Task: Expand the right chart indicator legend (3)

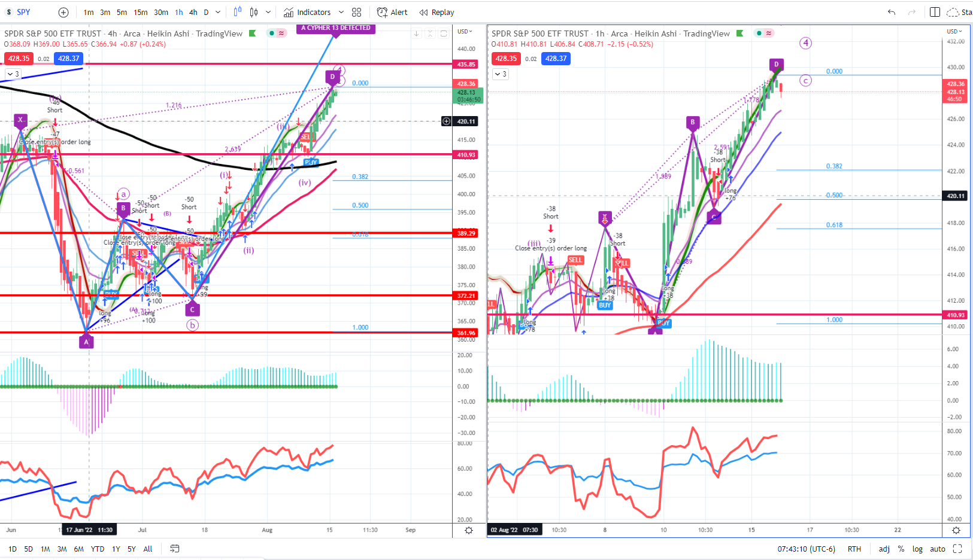Action: pos(501,74)
